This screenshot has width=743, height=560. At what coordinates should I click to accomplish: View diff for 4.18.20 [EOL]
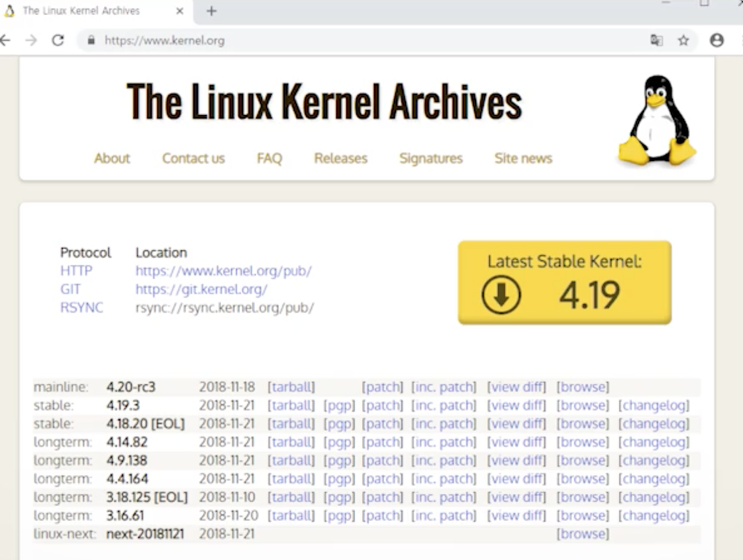click(x=516, y=423)
